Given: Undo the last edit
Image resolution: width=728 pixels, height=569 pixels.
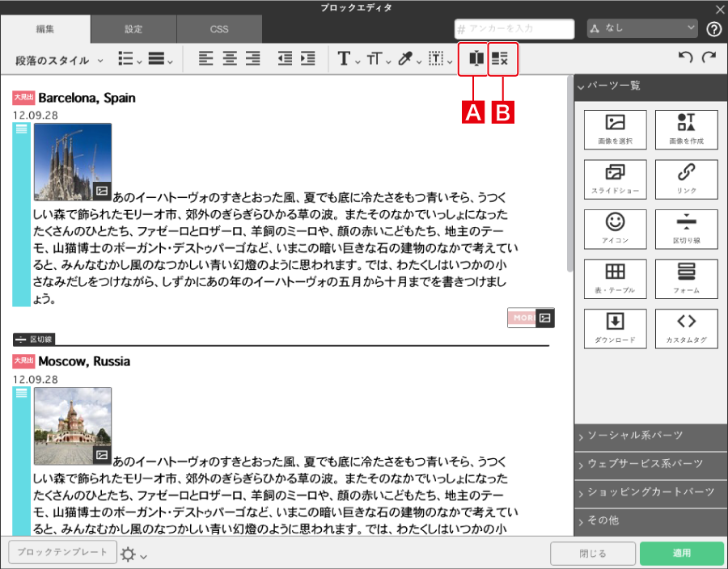Looking at the screenshot, I should (685, 57).
